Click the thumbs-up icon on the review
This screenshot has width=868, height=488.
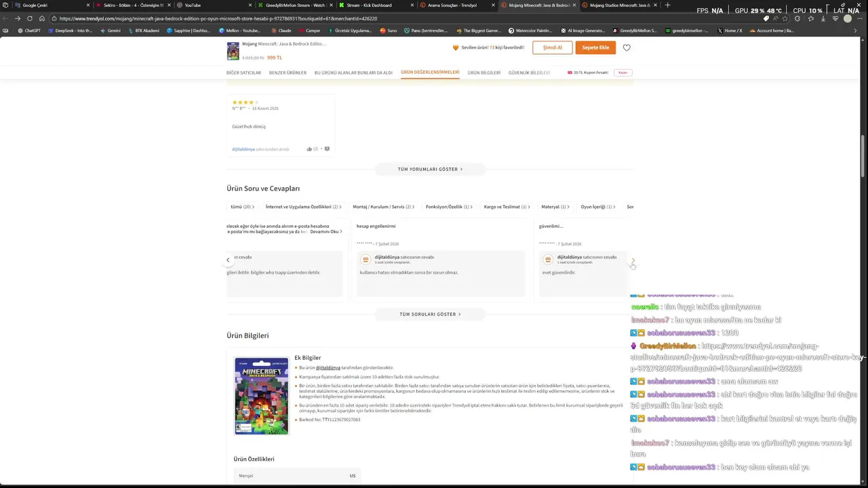pyautogui.click(x=309, y=149)
